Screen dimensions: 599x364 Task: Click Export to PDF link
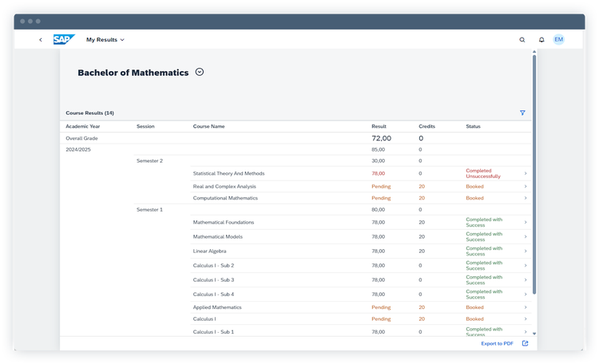click(497, 343)
